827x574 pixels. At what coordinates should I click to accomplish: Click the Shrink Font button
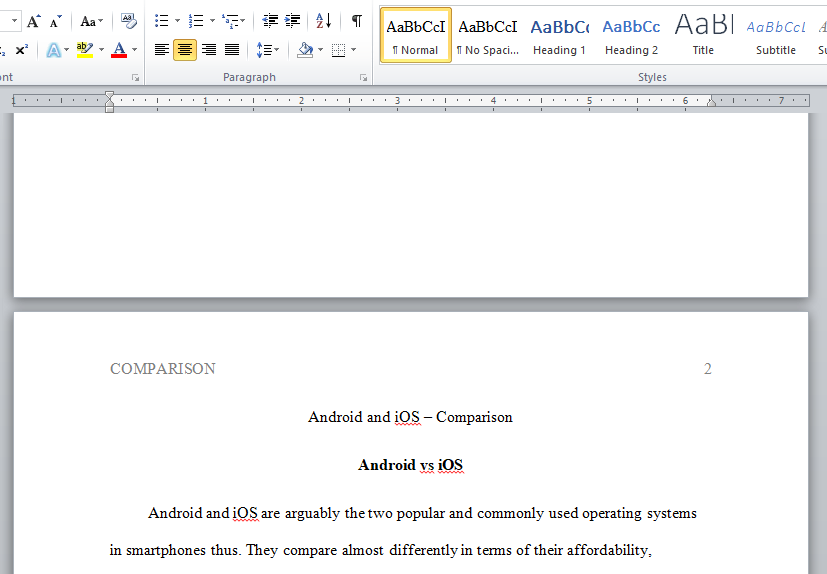pos(55,22)
